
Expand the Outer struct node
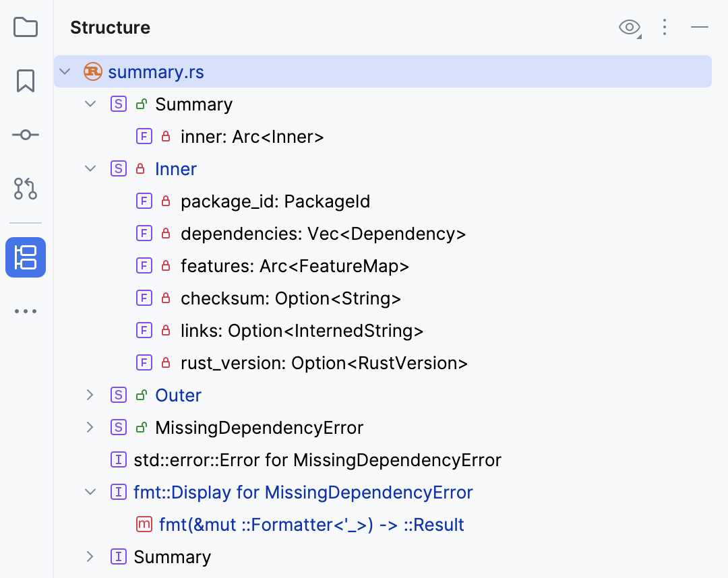pyautogui.click(x=90, y=395)
